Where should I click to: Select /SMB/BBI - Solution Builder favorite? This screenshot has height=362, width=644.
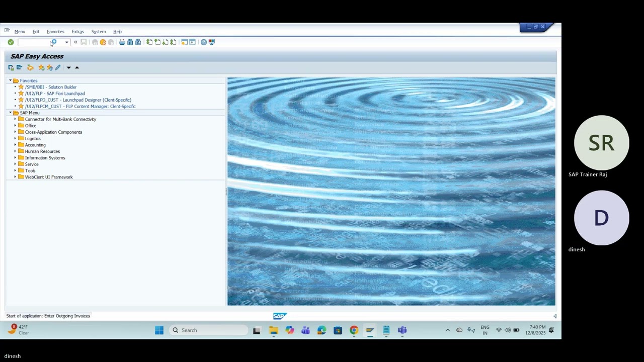pos(51,87)
